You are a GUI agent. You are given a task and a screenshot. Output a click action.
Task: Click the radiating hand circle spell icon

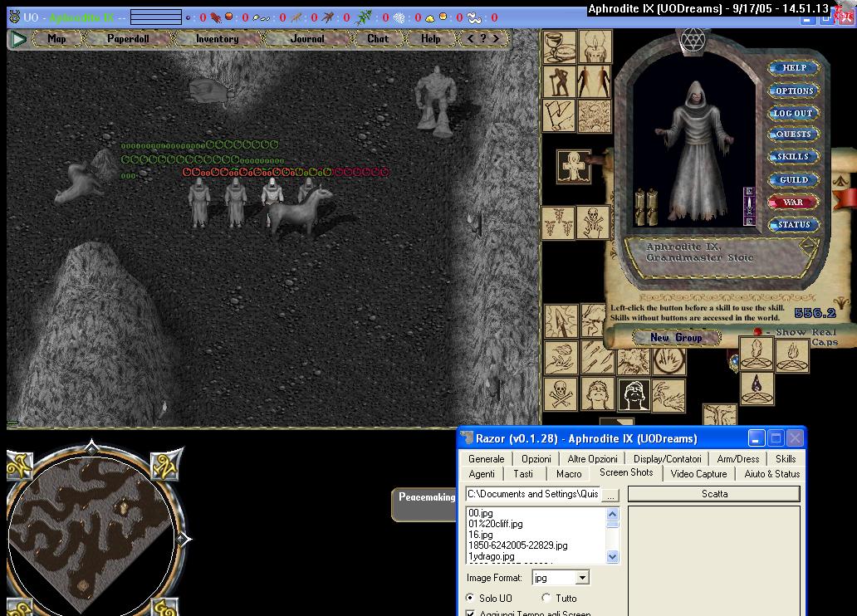tap(668, 361)
